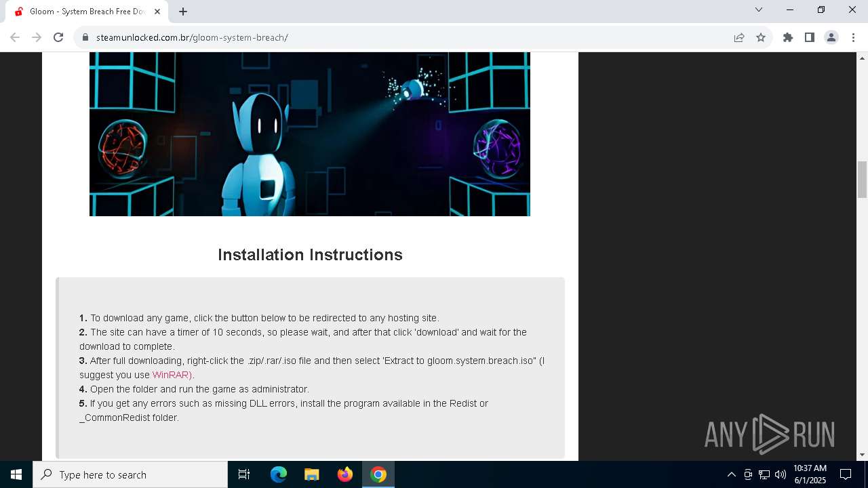Open the notification center icon
The width and height of the screenshot is (868, 488).
pyautogui.click(x=846, y=474)
